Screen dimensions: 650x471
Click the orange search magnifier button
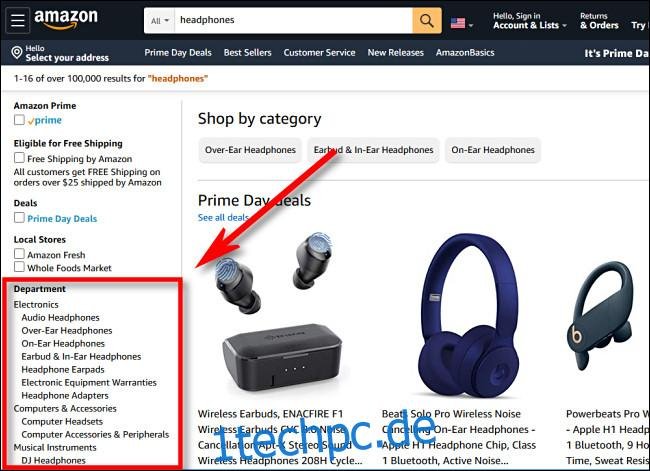coord(427,20)
